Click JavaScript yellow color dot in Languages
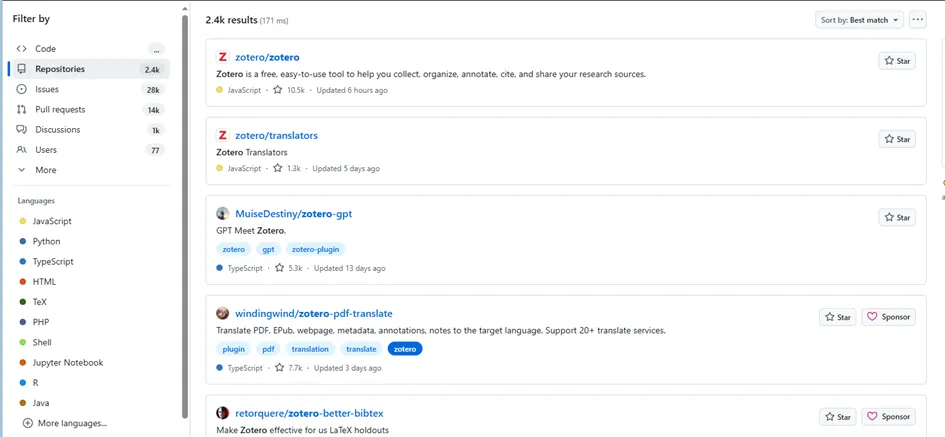This screenshot has width=945, height=437. 23,221
